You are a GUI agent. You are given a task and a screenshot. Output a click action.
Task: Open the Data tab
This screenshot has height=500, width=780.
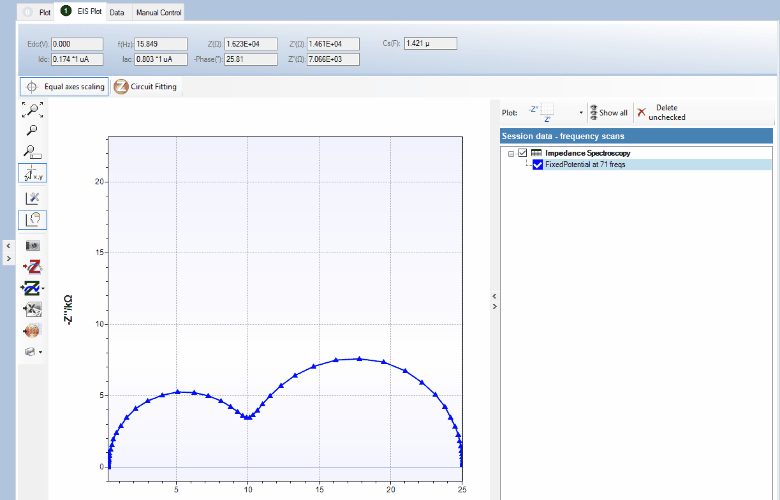click(117, 12)
